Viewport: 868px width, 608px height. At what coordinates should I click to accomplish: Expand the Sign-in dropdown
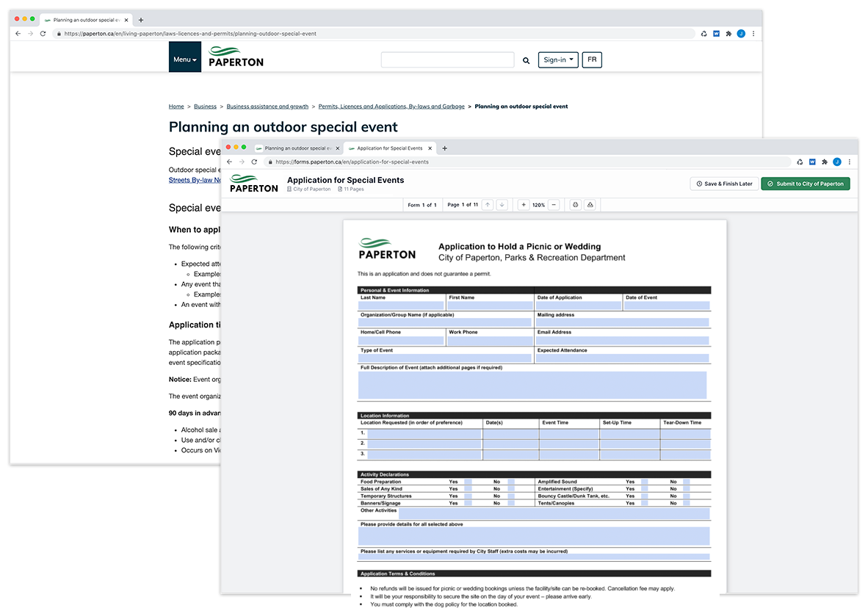(x=558, y=60)
